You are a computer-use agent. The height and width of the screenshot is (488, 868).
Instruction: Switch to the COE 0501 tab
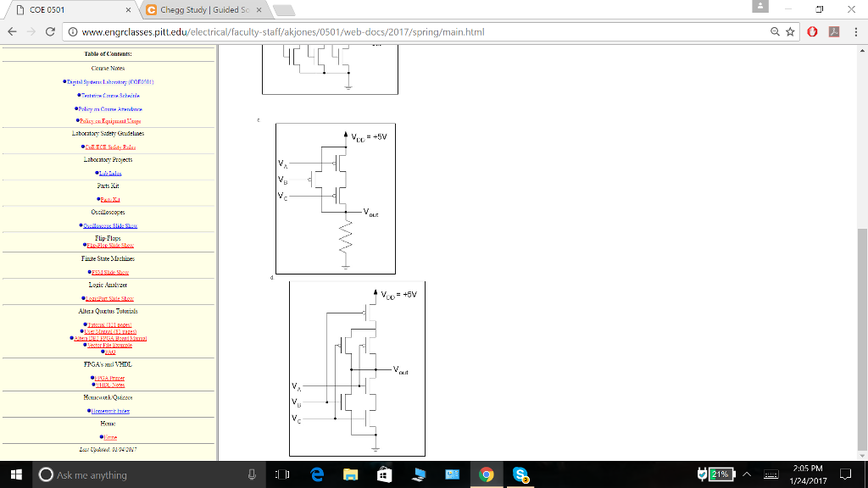[x=73, y=10]
